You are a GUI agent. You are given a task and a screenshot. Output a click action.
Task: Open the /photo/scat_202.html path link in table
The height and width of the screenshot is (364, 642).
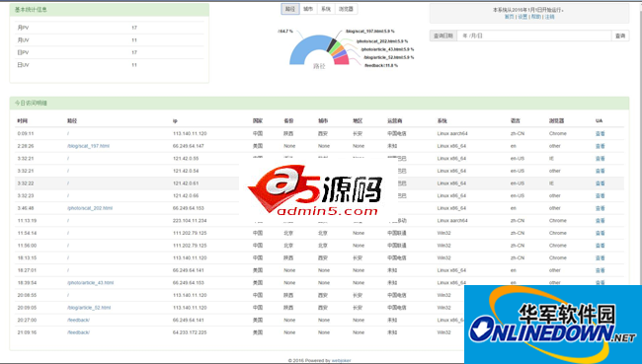point(90,208)
